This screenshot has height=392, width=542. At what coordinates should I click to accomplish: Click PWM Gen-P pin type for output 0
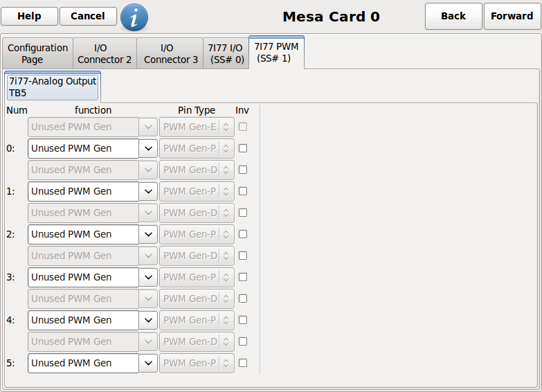pyautogui.click(x=197, y=148)
